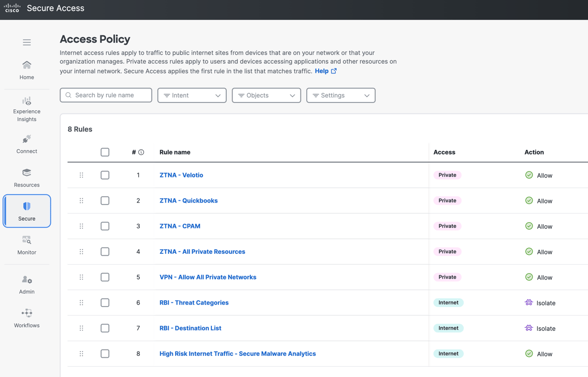Click the Access Policy page heading

point(95,39)
